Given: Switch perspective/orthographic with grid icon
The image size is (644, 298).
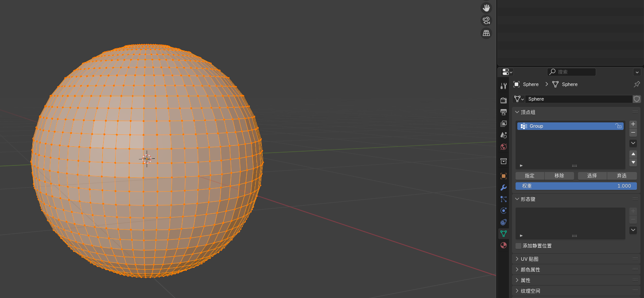Looking at the screenshot, I should tap(486, 33).
